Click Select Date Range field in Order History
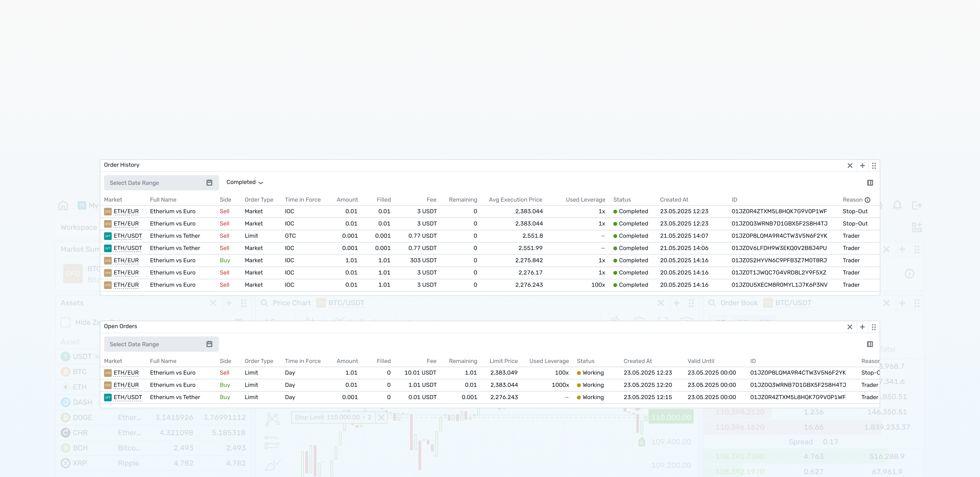This screenshot has width=980, height=477. 161,183
